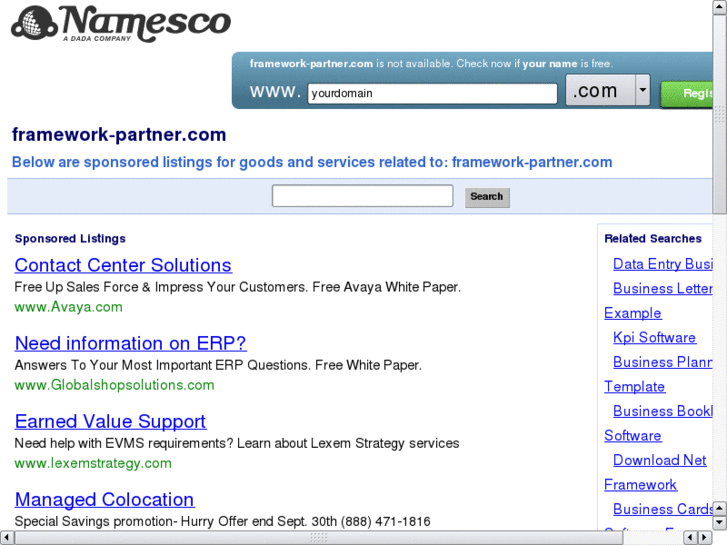Viewport: 727px width, 545px height.
Task: Click the Search button
Action: pos(487,197)
